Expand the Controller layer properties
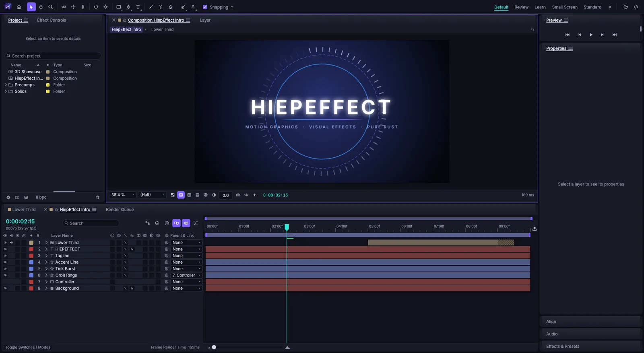The image size is (644, 353). [x=46, y=282]
